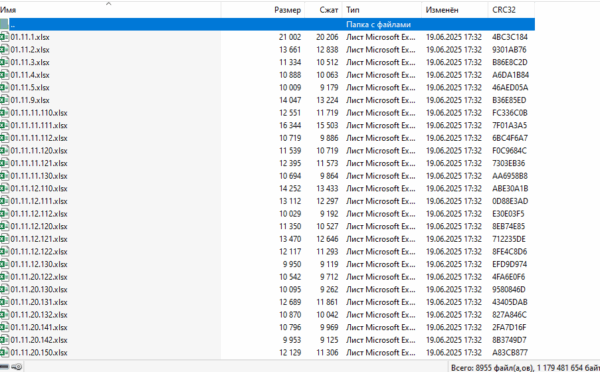Click the Excel icon of 01.11.12.112.xlsx

pyautogui.click(x=4, y=214)
